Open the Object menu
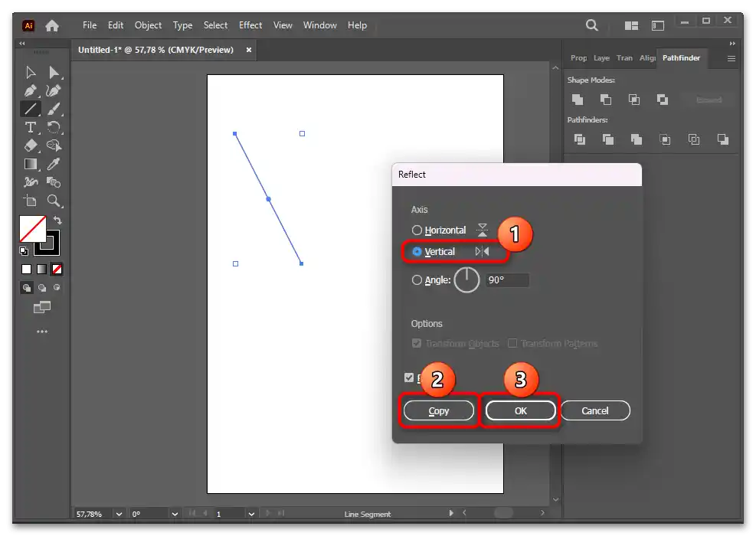756x536 pixels. click(148, 25)
